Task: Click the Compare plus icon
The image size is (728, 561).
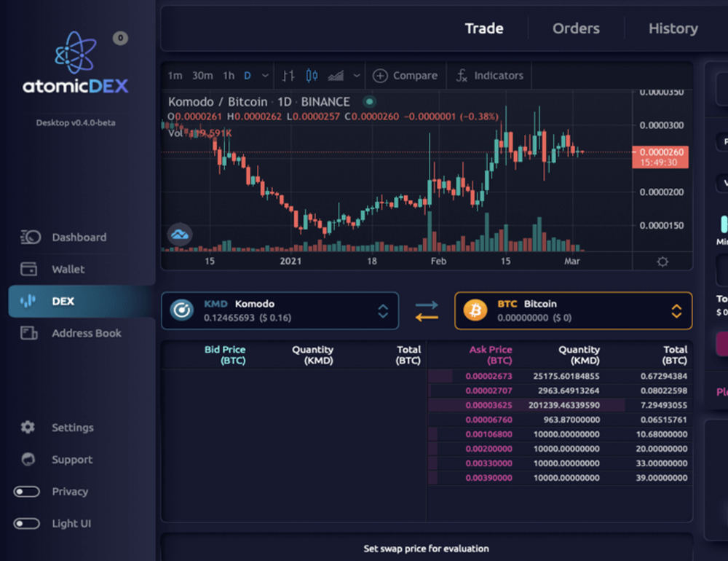Action: 380,76
